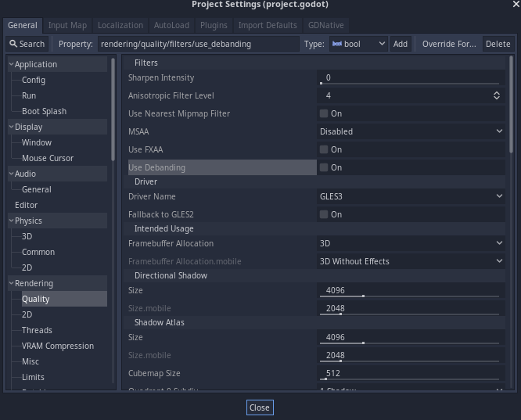Enable Use Nearest Mipmap Filter checkbox
This screenshot has width=521, height=420.
[x=324, y=113]
